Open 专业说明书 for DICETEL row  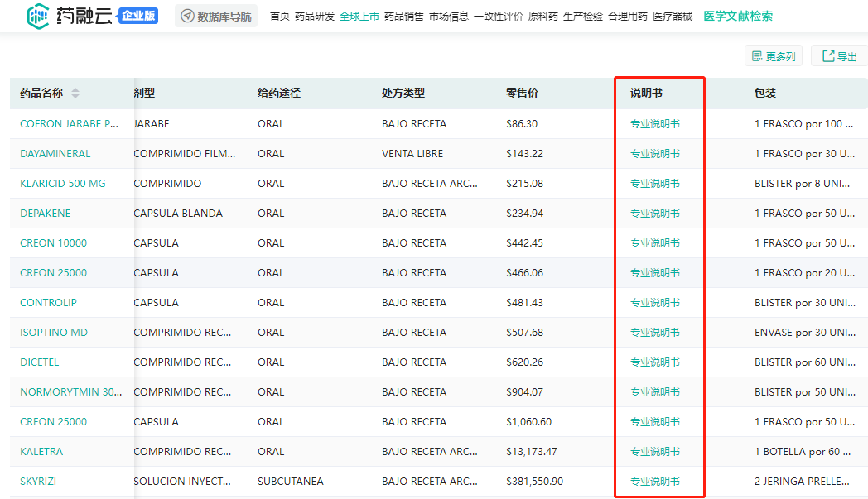coord(655,362)
